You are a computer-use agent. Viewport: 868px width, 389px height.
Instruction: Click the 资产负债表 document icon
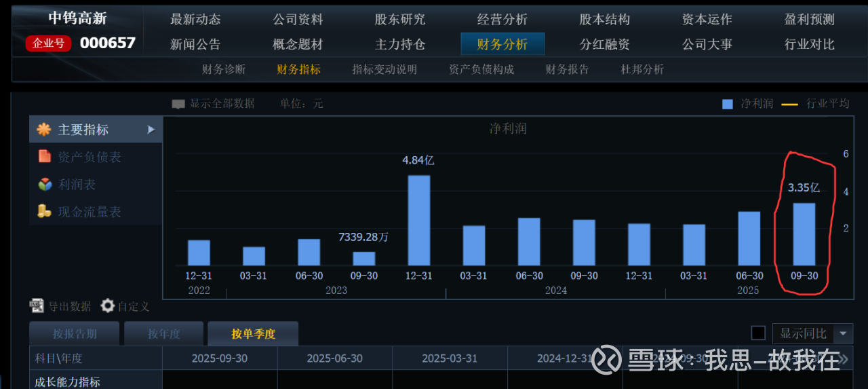click(x=45, y=156)
